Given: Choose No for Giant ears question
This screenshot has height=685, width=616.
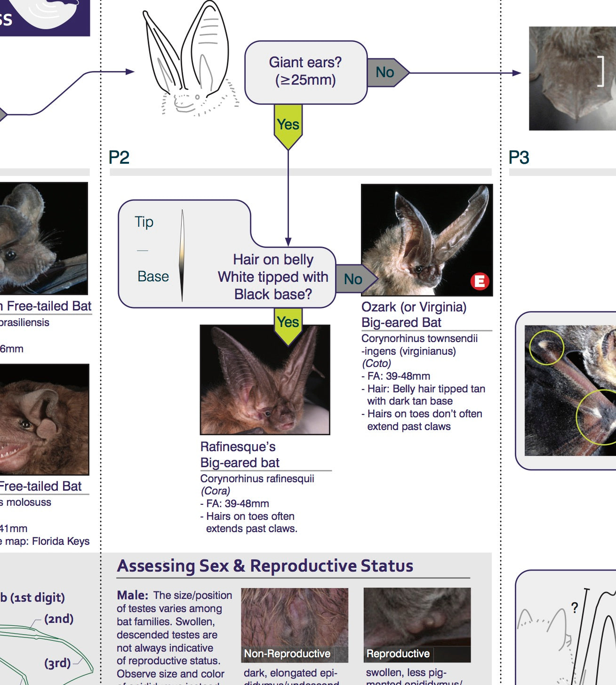Looking at the screenshot, I should click(386, 72).
